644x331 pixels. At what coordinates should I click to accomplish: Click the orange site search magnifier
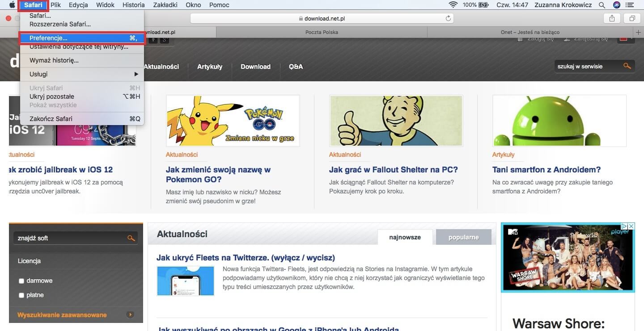click(627, 66)
